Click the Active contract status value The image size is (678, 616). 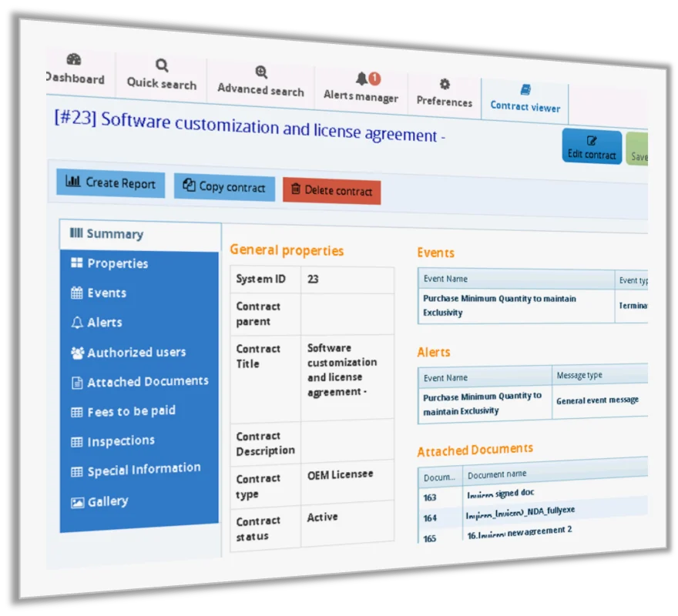pos(322,517)
